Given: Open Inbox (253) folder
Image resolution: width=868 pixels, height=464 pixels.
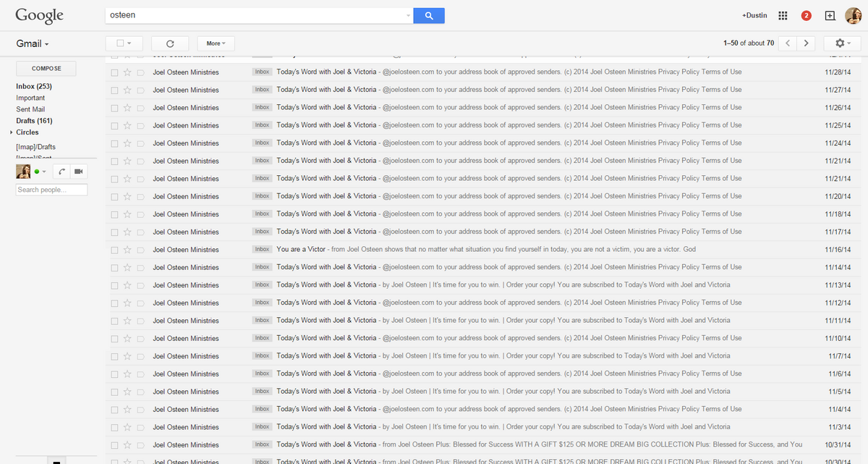Looking at the screenshot, I should [34, 86].
